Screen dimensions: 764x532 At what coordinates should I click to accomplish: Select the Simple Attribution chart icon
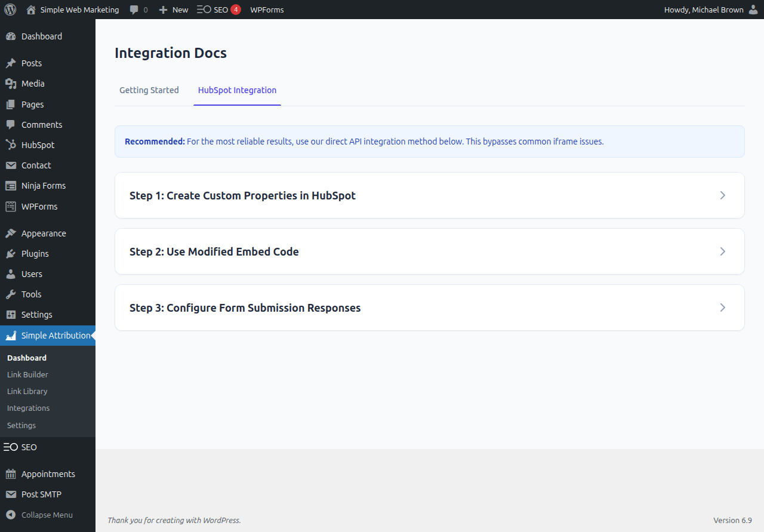10,335
